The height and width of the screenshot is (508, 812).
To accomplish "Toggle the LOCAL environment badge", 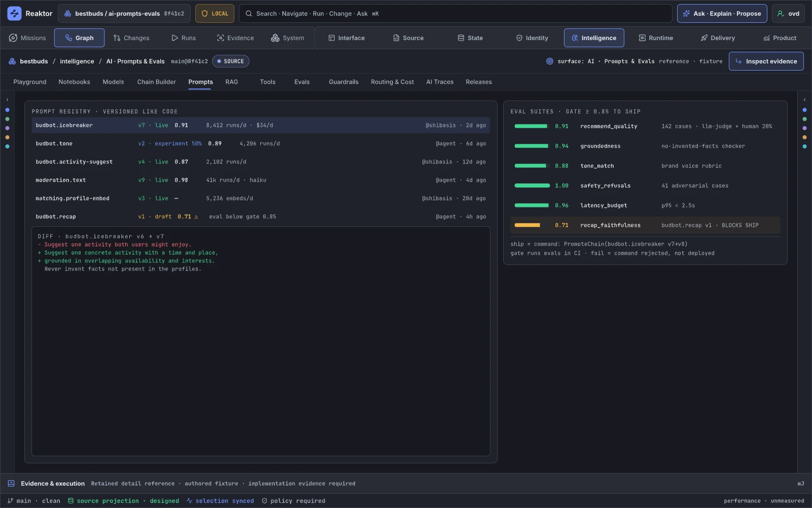I will pyautogui.click(x=215, y=14).
